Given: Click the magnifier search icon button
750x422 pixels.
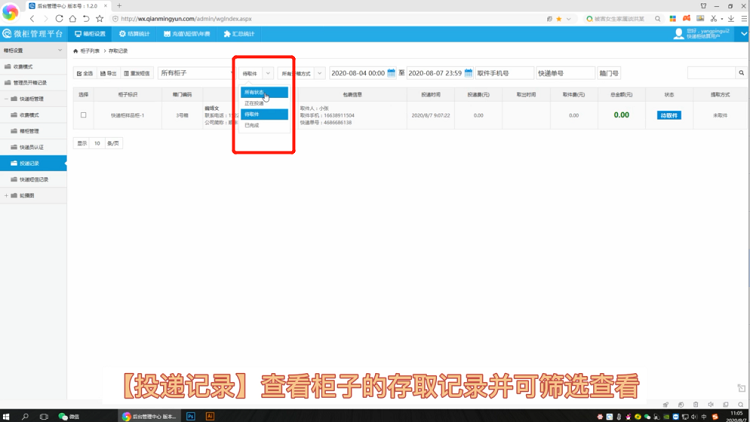Looking at the screenshot, I should coord(741,73).
